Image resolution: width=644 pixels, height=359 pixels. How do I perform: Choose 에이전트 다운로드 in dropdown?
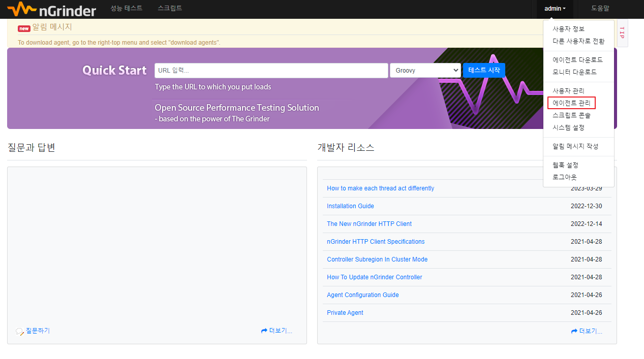click(x=578, y=60)
